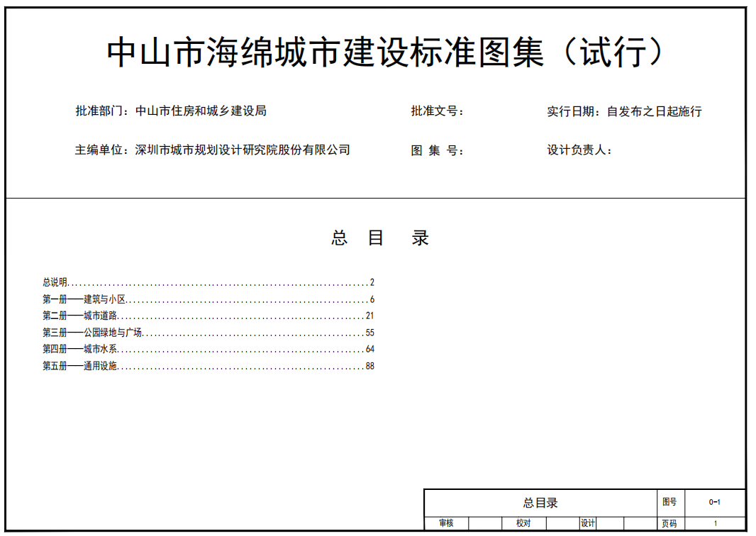Select the 第四册 城市水系 entry
This screenshot has width=756, height=536.
79,350
